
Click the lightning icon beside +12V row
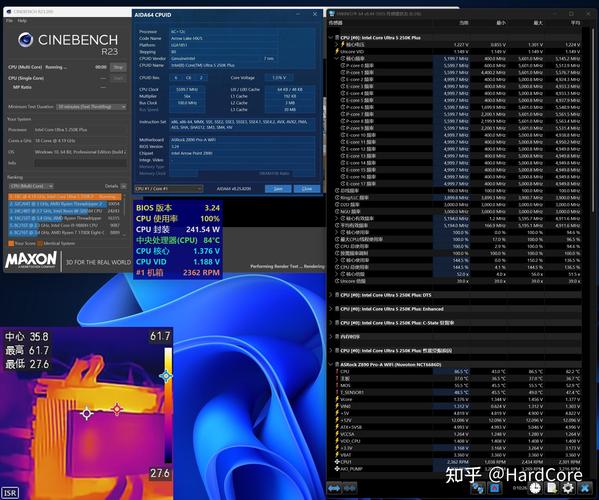tap(337, 420)
